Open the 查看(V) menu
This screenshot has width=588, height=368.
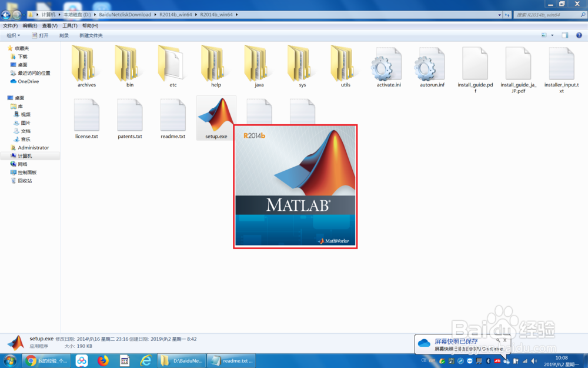pyautogui.click(x=49, y=25)
